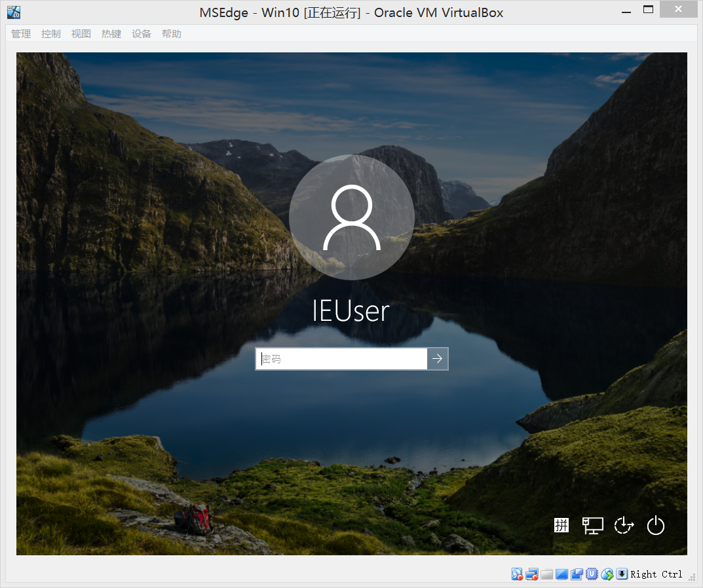
Task: Click the IEUser account avatar
Action: click(x=351, y=217)
